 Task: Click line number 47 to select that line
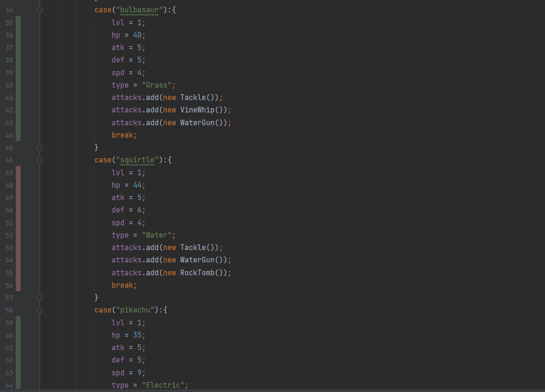(x=9, y=172)
